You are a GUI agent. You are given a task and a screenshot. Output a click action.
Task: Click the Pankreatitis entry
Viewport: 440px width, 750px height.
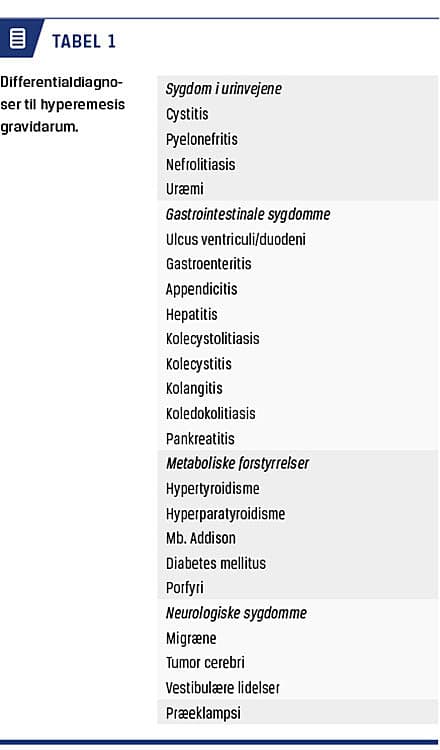(x=200, y=439)
